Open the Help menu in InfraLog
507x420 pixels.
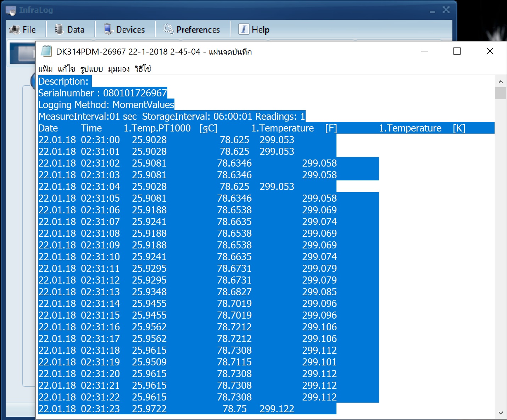click(254, 30)
